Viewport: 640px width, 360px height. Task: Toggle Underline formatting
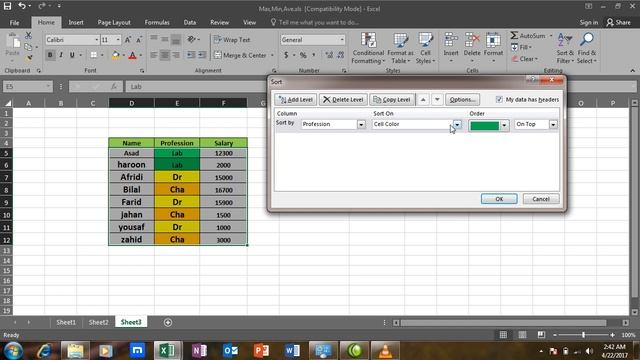tap(72, 55)
